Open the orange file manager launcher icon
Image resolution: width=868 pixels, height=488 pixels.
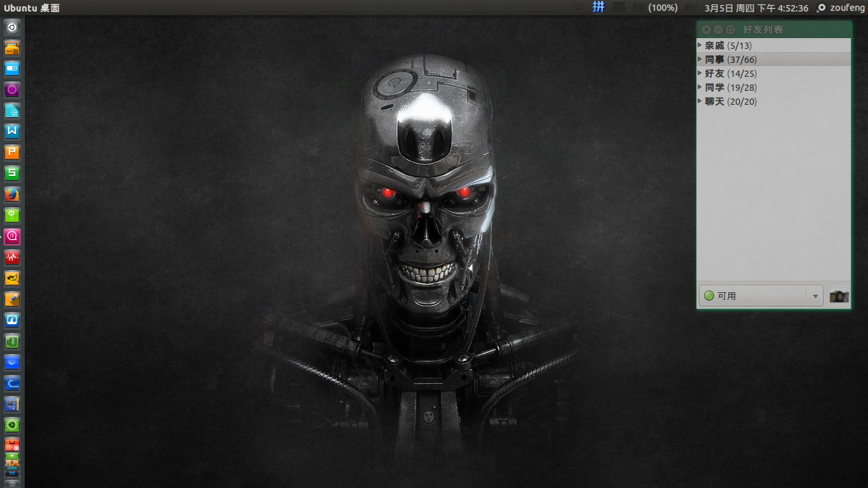tap(13, 48)
